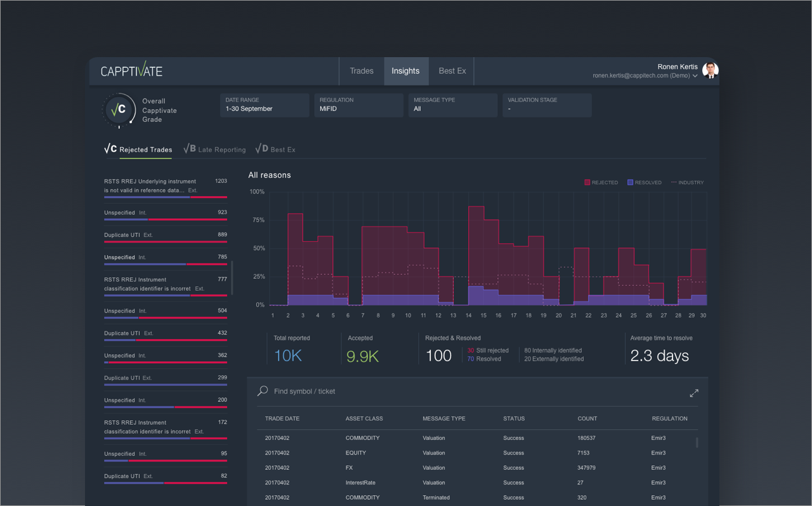This screenshot has height=506, width=812.
Task: Select the Unspecified reason with 923
Action: 166,215
